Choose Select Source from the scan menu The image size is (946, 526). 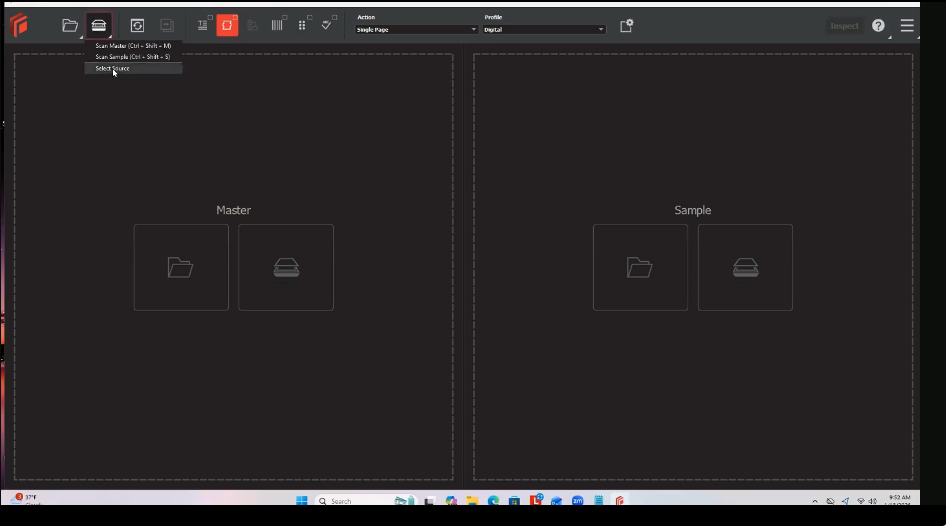pyautogui.click(x=113, y=68)
